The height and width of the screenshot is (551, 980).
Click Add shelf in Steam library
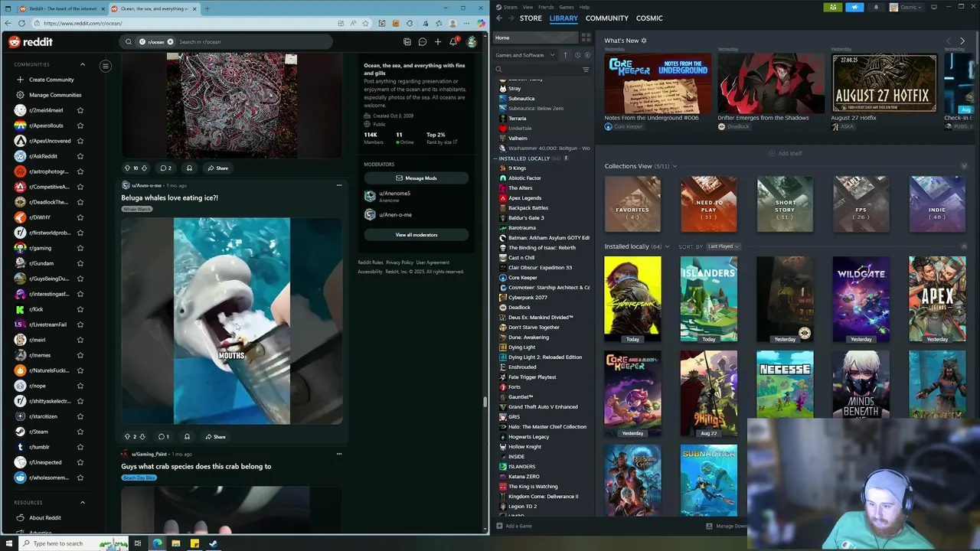[x=786, y=153]
